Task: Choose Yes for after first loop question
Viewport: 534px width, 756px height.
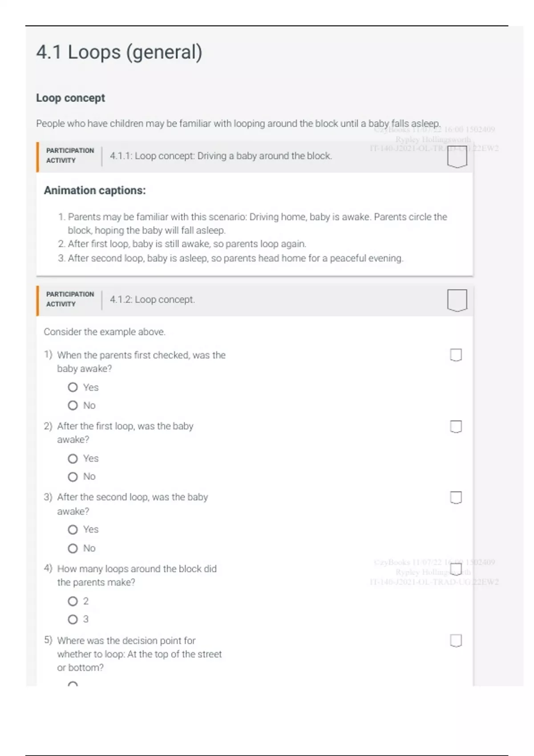Action: 73,458
